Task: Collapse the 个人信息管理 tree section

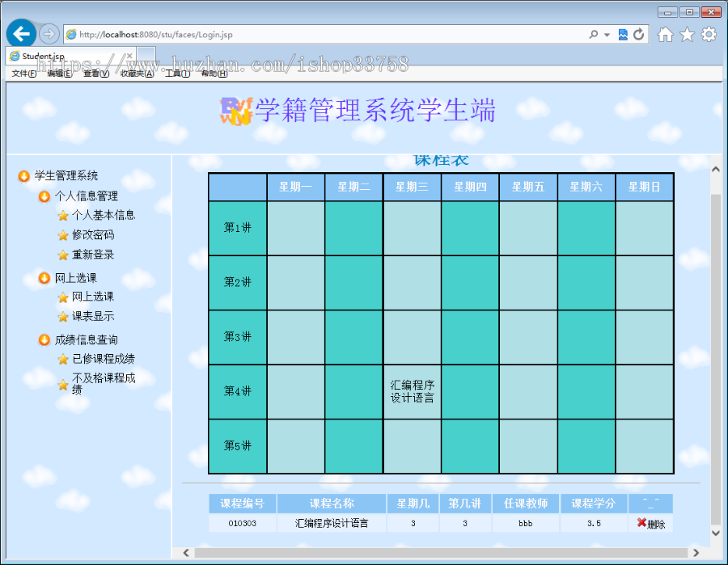Action: pyautogui.click(x=44, y=196)
